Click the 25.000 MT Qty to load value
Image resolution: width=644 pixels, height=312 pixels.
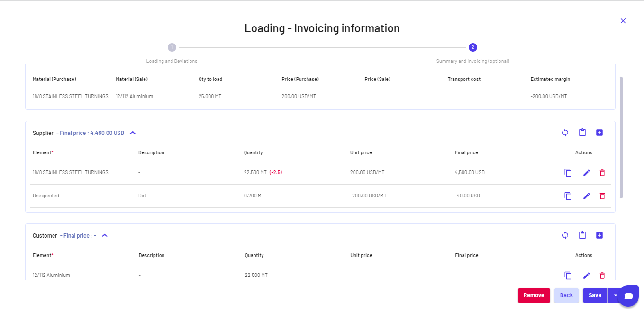[210, 96]
